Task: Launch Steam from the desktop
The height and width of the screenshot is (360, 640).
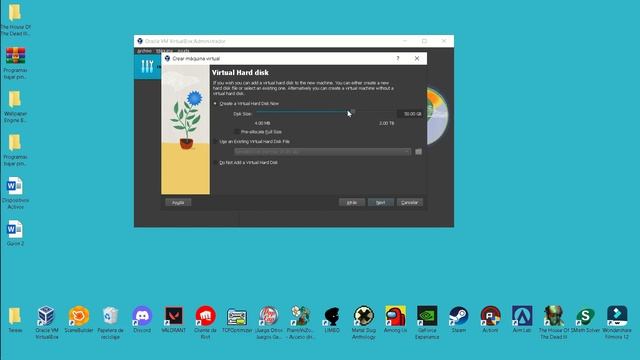Action: (x=459, y=319)
